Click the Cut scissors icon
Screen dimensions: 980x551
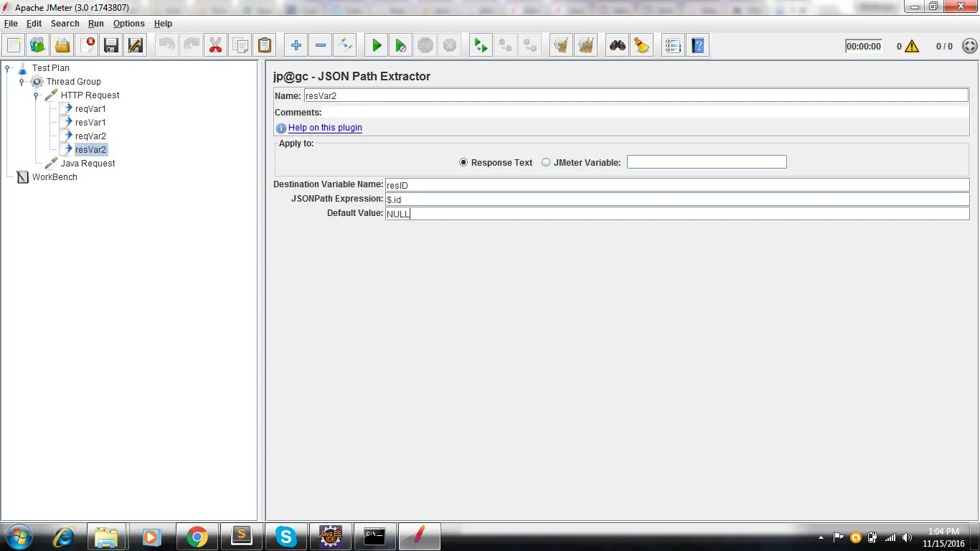click(x=216, y=46)
